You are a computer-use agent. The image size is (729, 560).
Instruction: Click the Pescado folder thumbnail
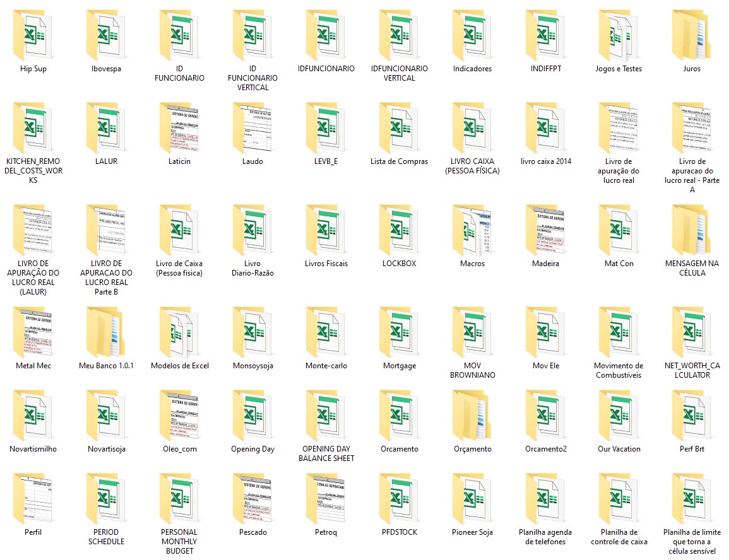(x=252, y=499)
